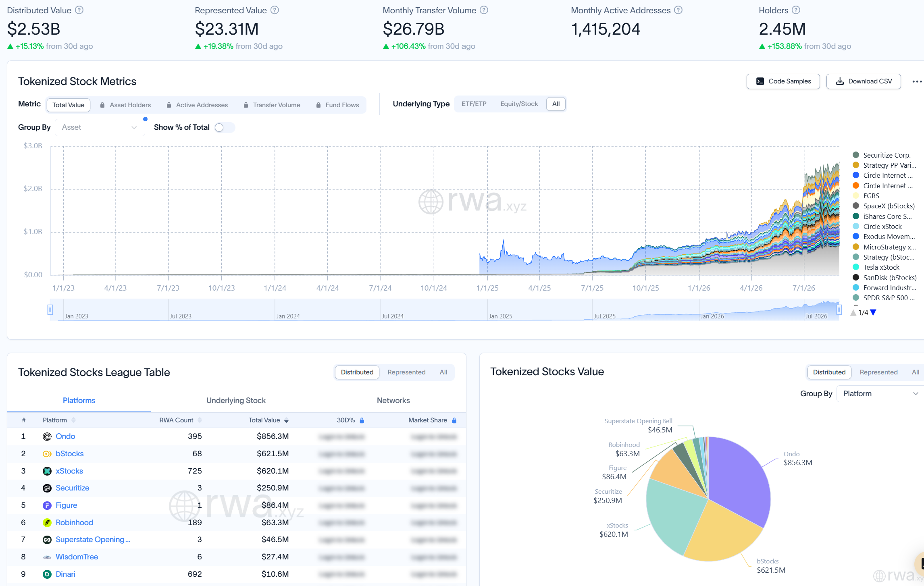
Task: Open the Robinhood platform link
Action: click(x=74, y=523)
